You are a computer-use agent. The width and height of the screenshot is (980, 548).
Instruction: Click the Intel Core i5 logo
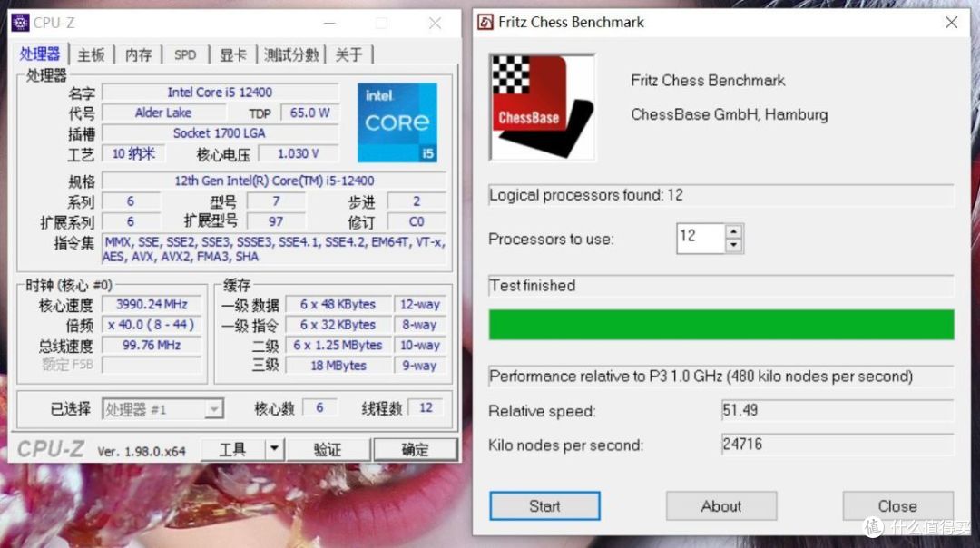(397, 122)
